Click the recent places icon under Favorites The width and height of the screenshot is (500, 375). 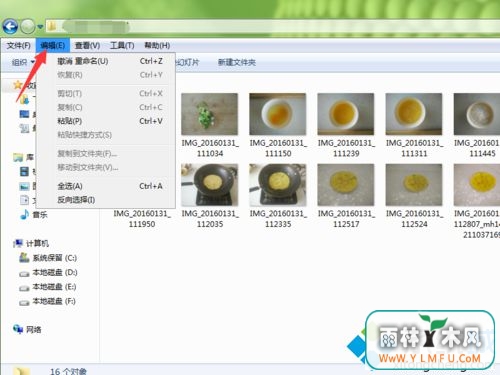24,128
